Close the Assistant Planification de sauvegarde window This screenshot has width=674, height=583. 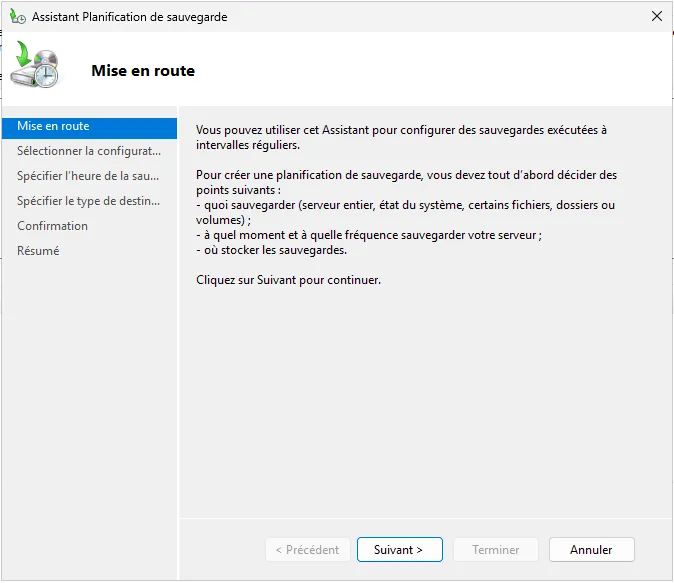pyautogui.click(x=656, y=17)
